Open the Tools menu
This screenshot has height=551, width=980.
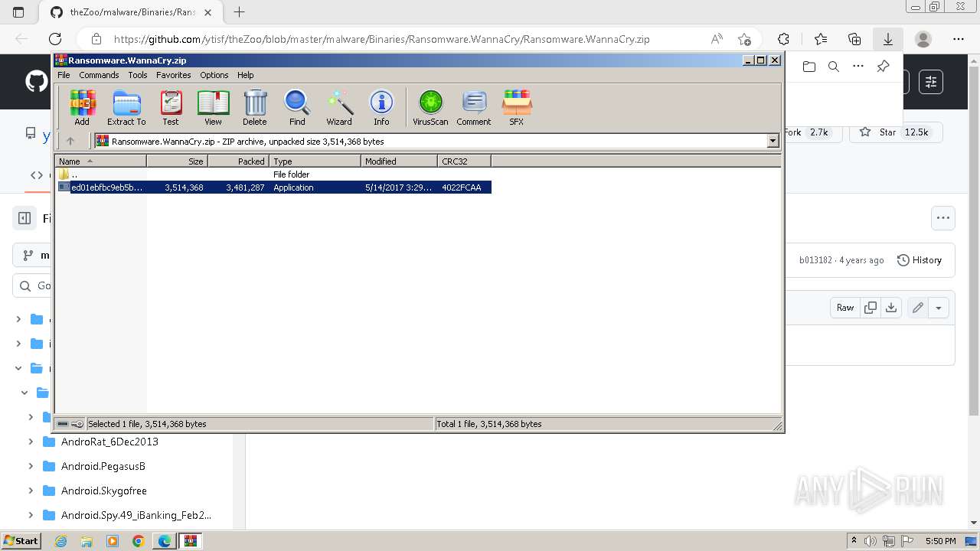(x=138, y=75)
